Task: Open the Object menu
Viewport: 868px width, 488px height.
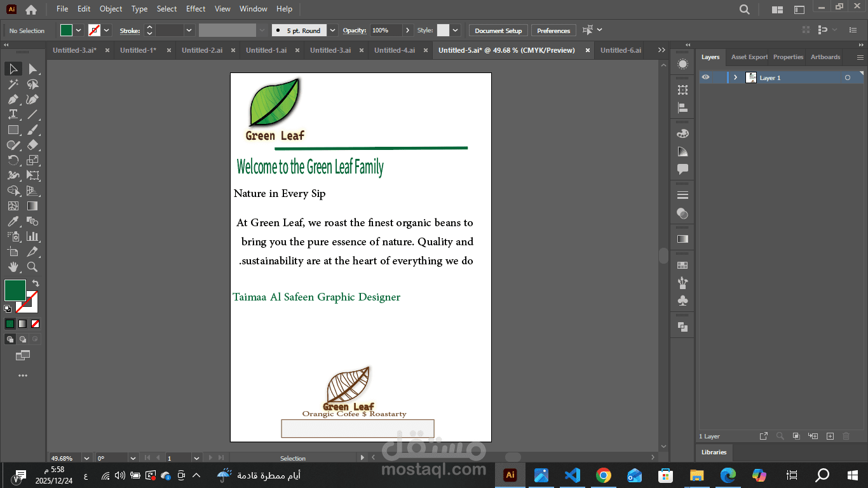Action: point(111,9)
